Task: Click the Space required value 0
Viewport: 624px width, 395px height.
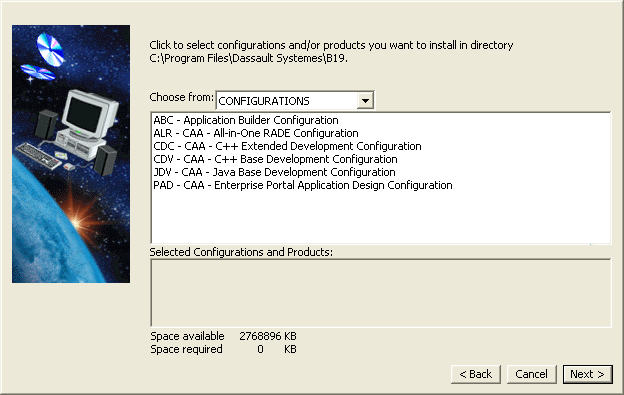Action: (260, 349)
